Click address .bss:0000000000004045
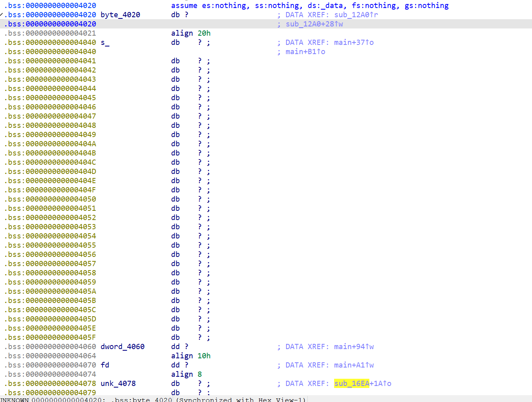 click(x=50, y=98)
